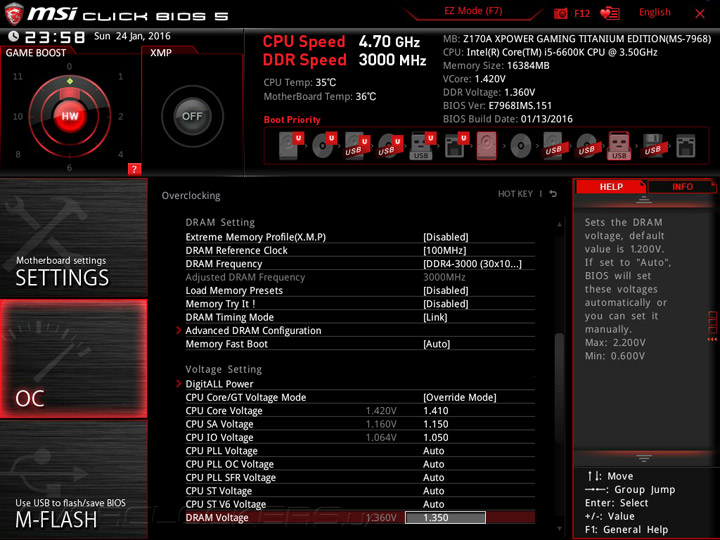Click the red question mark help icon

134,169
